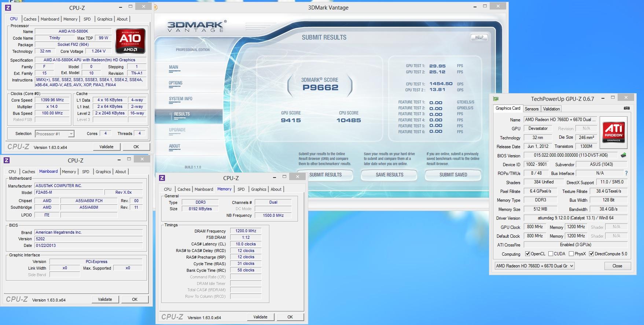This screenshot has height=325, width=644.
Task: Open About tab in the CPU window
Action: click(x=122, y=19)
